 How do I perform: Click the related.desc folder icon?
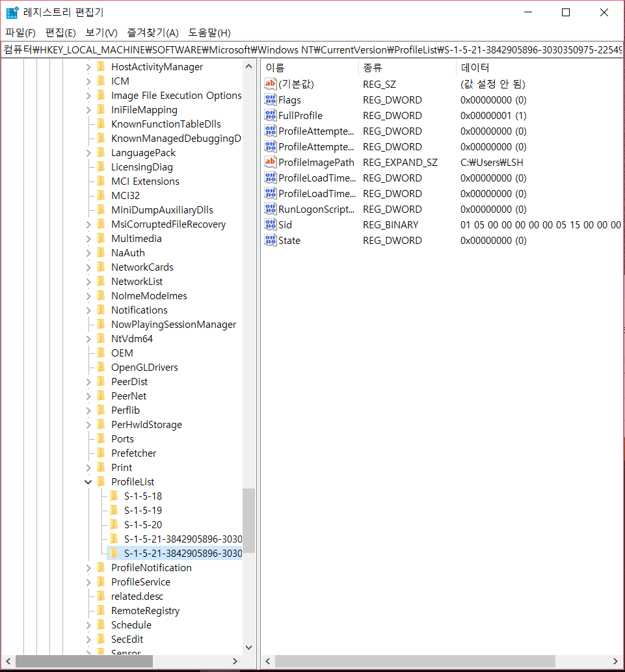pos(101,596)
